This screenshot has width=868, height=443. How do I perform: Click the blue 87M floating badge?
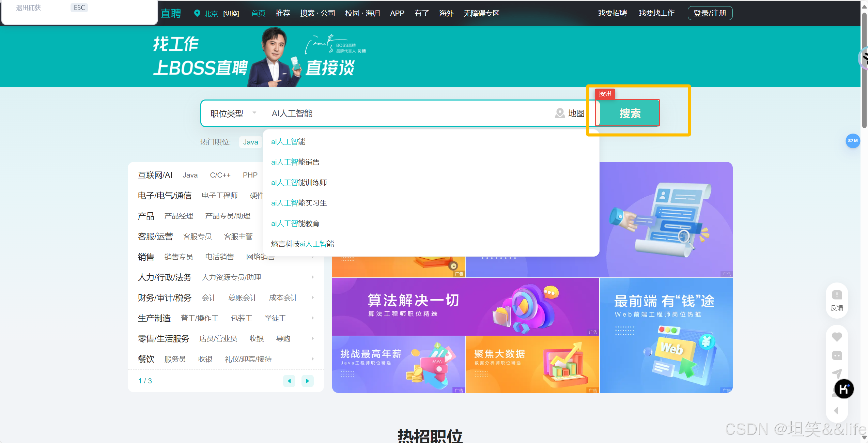tap(853, 141)
